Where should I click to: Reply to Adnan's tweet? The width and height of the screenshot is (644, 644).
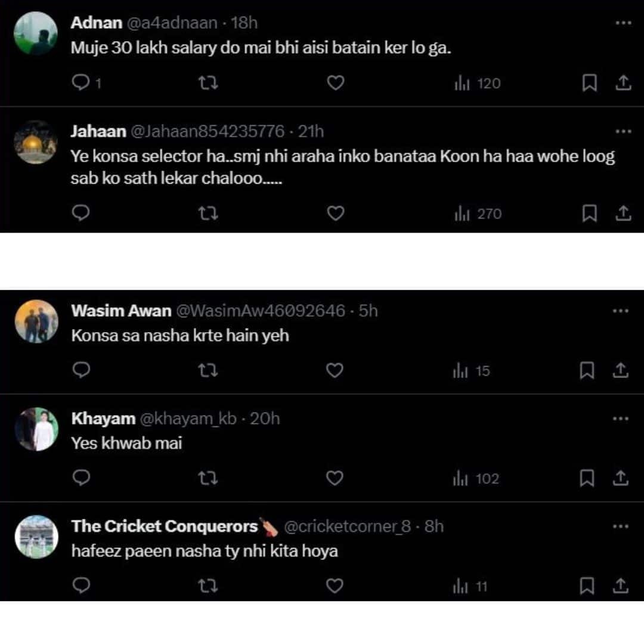(80, 83)
